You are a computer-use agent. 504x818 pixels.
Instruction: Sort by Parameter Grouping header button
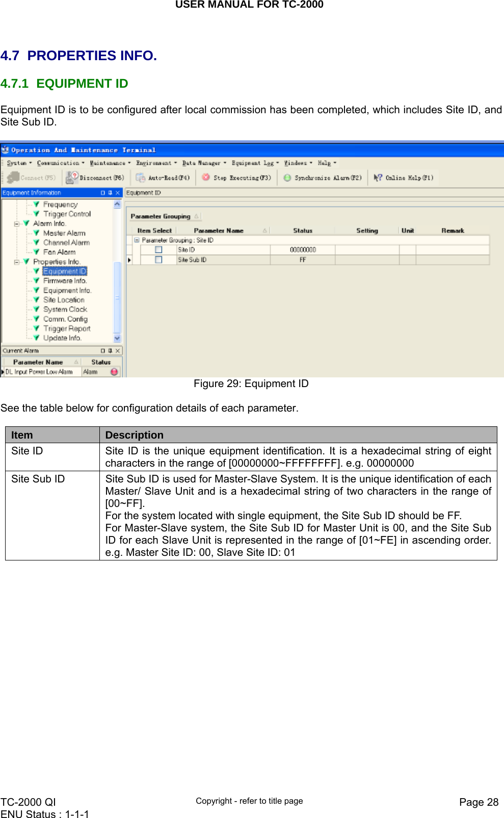click(x=165, y=216)
